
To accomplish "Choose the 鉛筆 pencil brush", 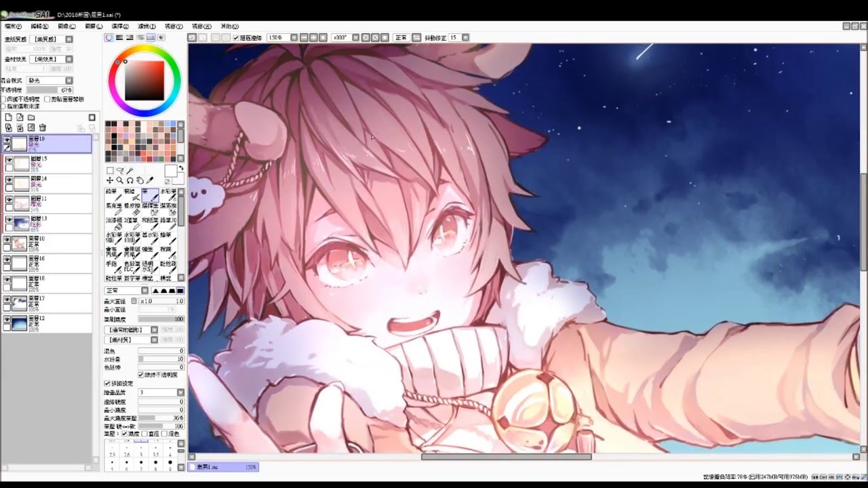I will [x=113, y=195].
